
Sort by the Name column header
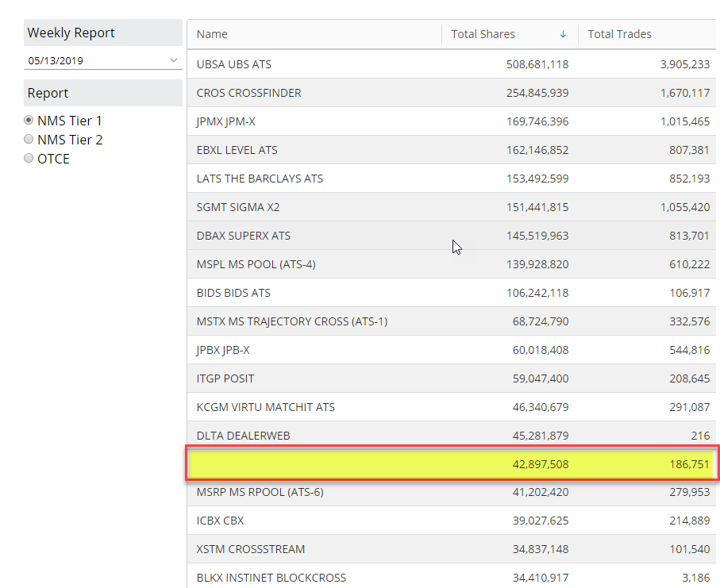[x=212, y=34]
